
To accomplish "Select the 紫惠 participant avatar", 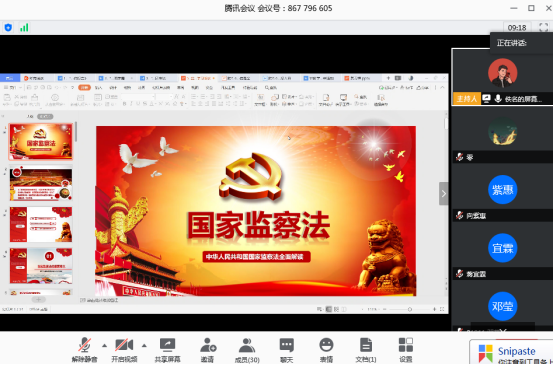I will [502, 190].
